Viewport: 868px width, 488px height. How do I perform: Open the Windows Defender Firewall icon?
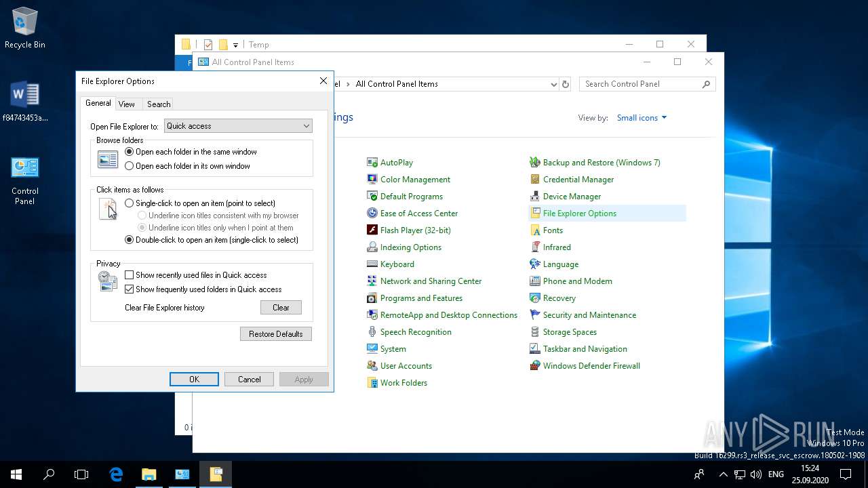(534, 366)
